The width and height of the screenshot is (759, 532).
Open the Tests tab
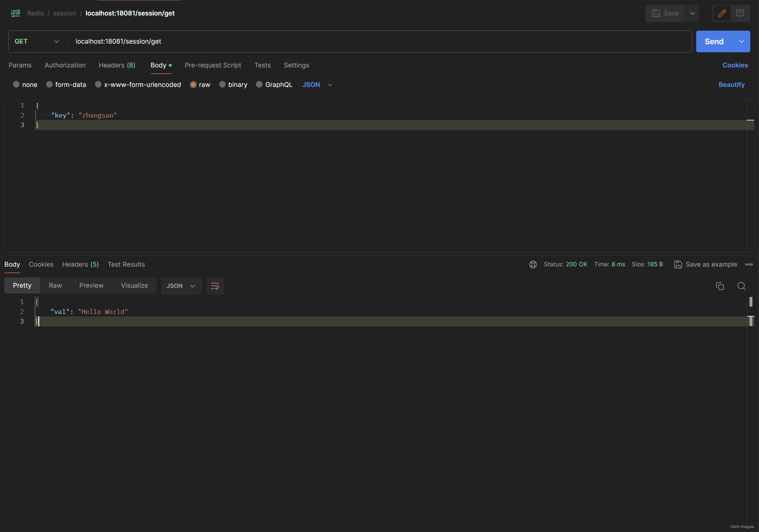point(262,65)
